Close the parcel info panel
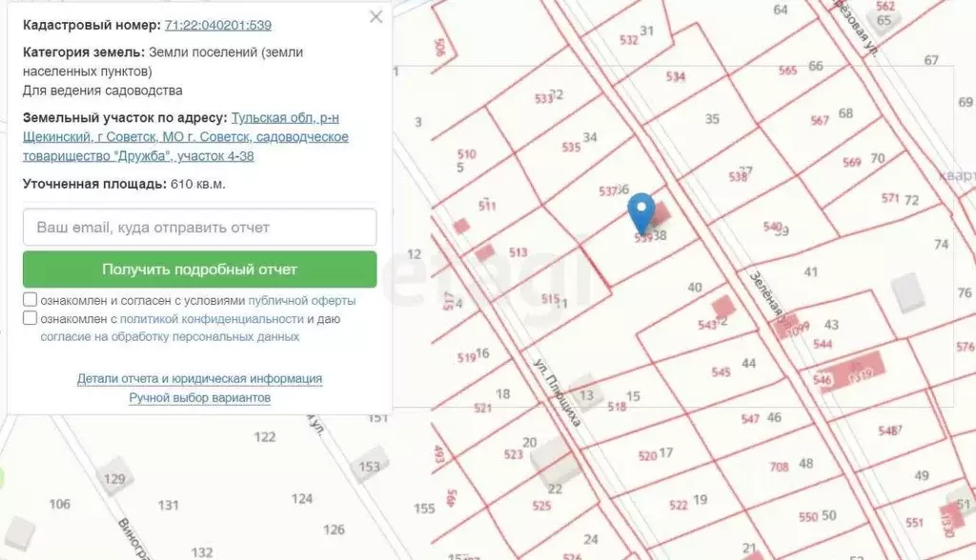 pyautogui.click(x=376, y=17)
